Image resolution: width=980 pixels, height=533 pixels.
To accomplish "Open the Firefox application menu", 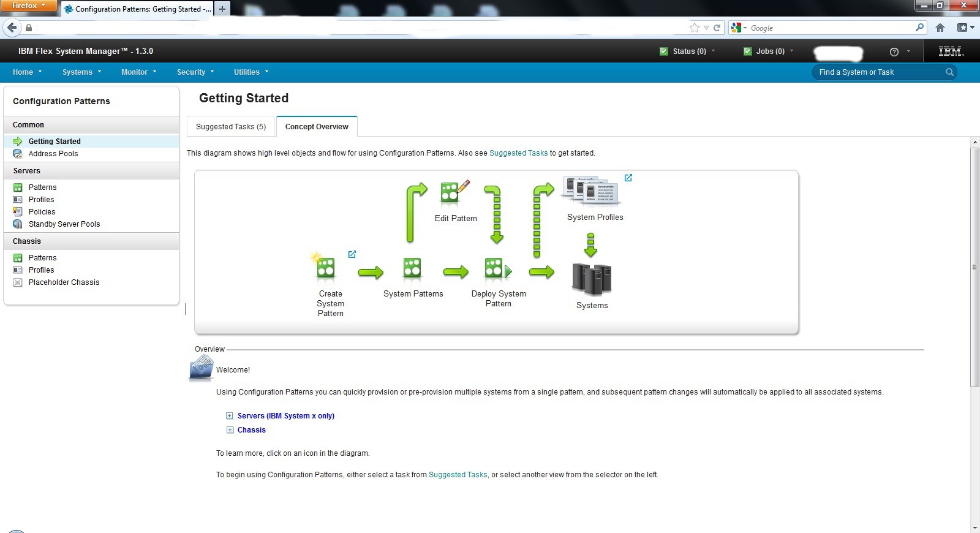I will (29, 6).
